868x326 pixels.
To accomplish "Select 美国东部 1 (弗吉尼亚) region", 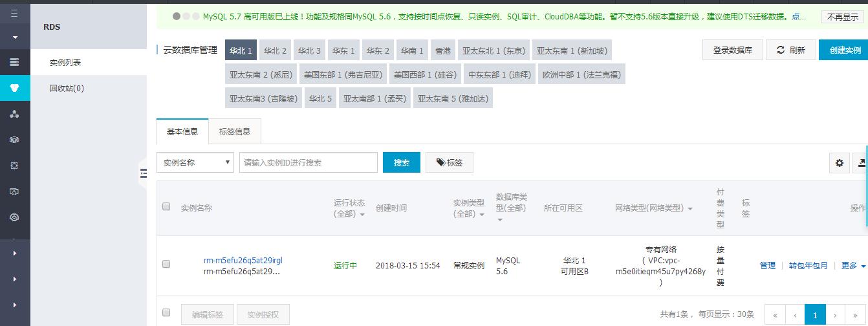I will point(343,74).
